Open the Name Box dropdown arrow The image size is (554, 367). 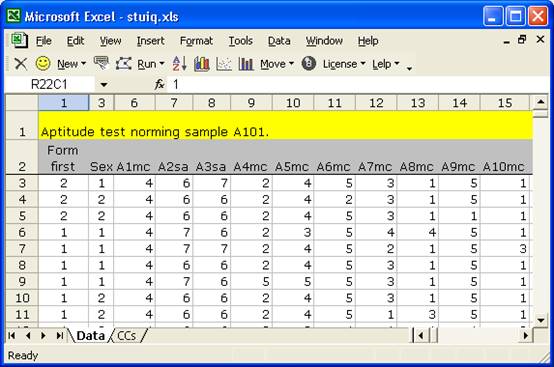click(104, 84)
